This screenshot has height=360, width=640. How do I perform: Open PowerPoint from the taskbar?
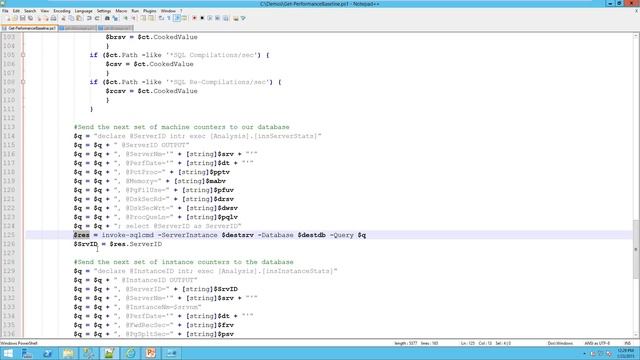pyautogui.click(x=151, y=353)
